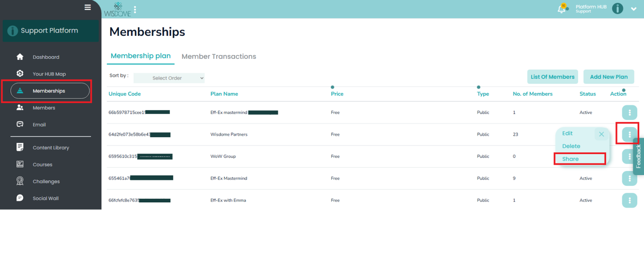Click the No. of Members column header

pos(533,94)
